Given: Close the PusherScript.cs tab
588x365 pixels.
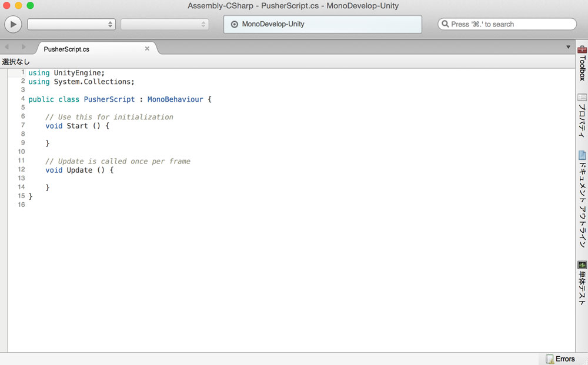Looking at the screenshot, I should (x=147, y=49).
